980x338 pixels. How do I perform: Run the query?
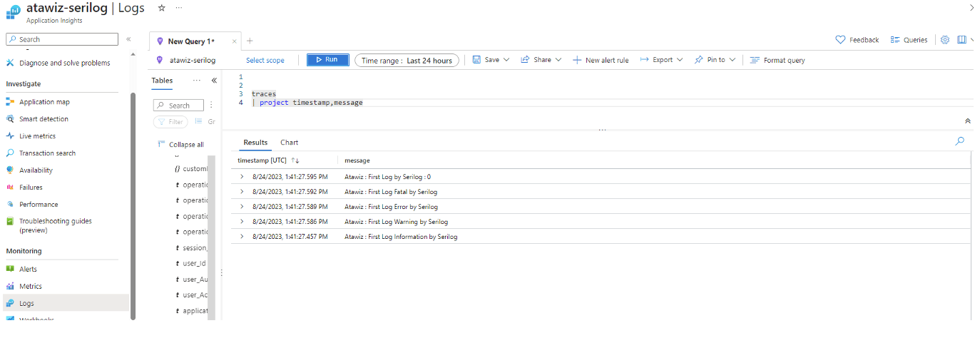tap(327, 60)
